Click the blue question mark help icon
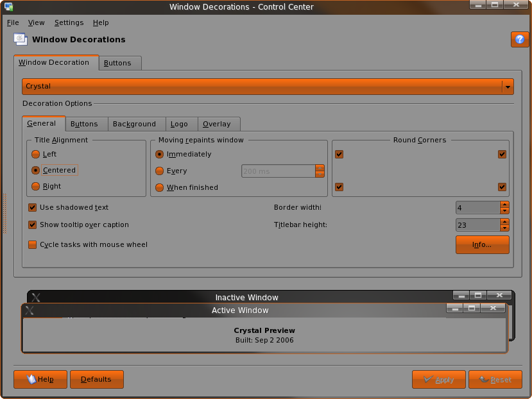 tap(519, 40)
